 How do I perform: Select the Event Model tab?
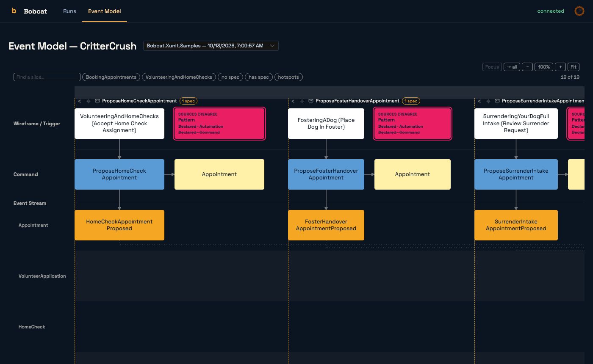pyautogui.click(x=105, y=11)
